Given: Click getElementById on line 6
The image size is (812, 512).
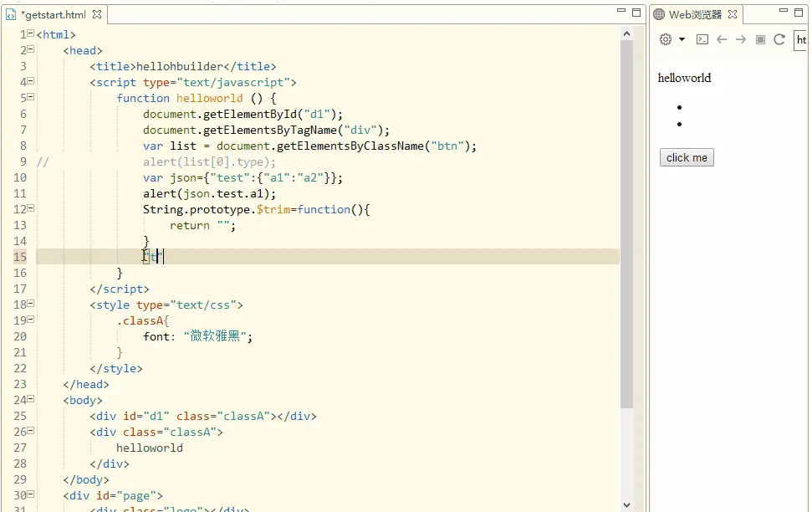Looking at the screenshot, I should [x=249, y=114].
